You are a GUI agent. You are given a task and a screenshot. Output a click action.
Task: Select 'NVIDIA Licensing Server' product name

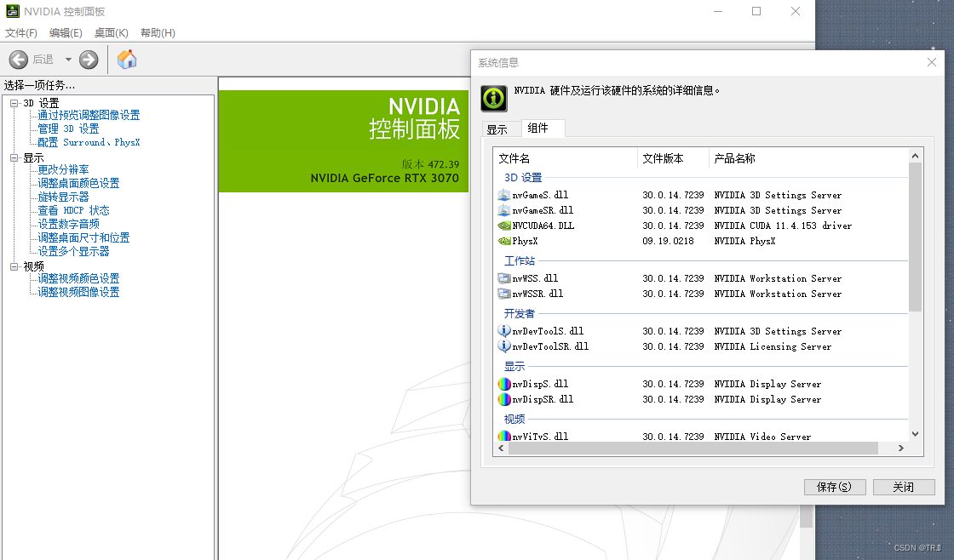pos(773,346)
